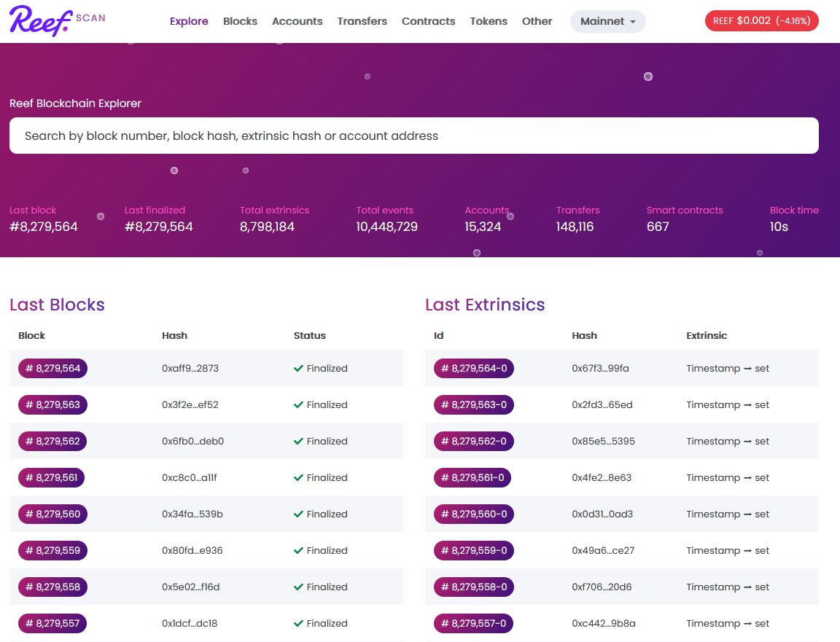Click extrinsic hash 0x2fd3...65ed
Viewport: 840px width, 642px height.
coord(602,404)
